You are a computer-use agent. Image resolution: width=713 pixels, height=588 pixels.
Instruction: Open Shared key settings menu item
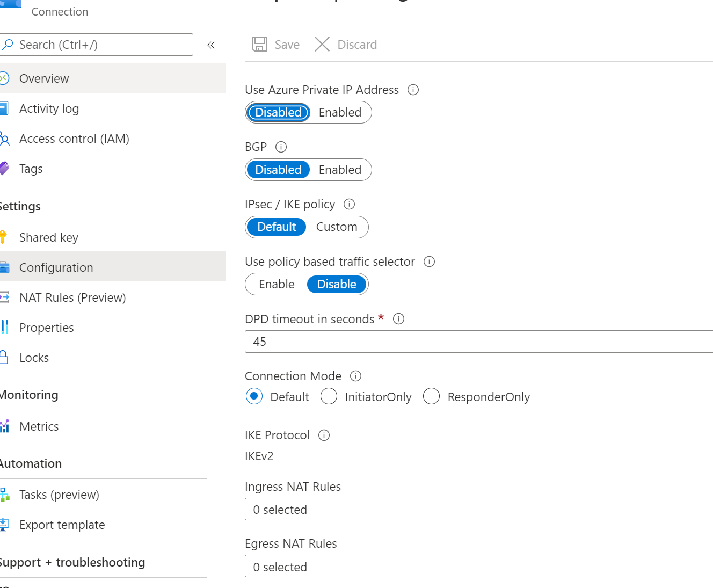tap(49, 237)
